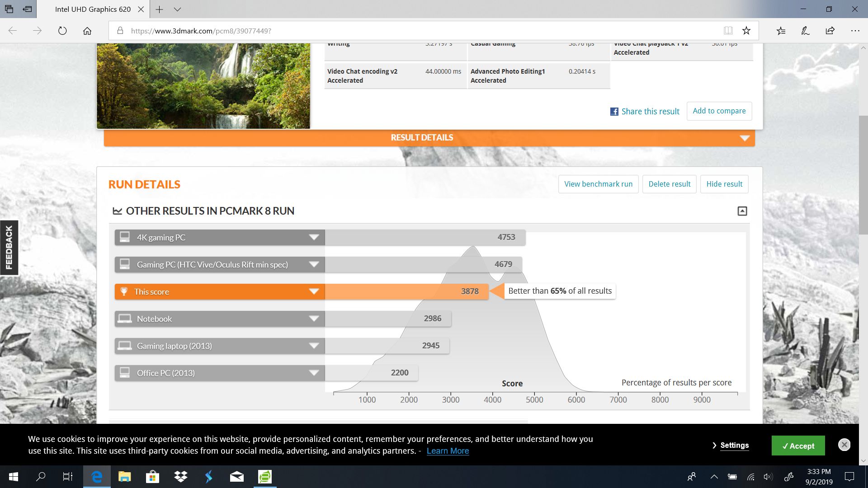Open Windows taskbar search
The width and height of the screenshot is (868, 488).
coord(41,477)
